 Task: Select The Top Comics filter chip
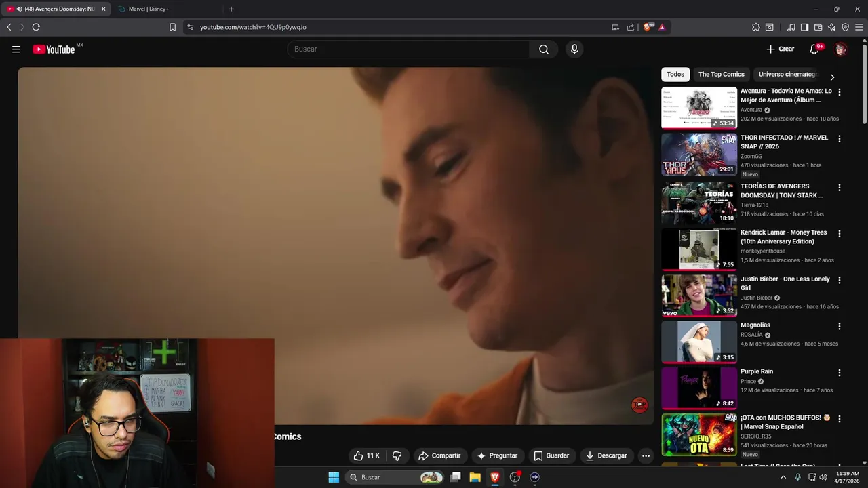(722, 75)
